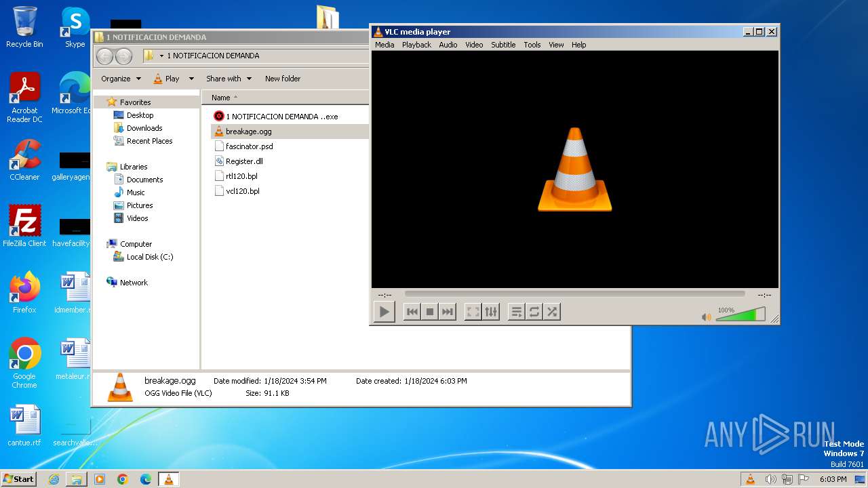Open the VLC Media menu
Viewport: 868px width, 488px height.
(x=384, y=45)
